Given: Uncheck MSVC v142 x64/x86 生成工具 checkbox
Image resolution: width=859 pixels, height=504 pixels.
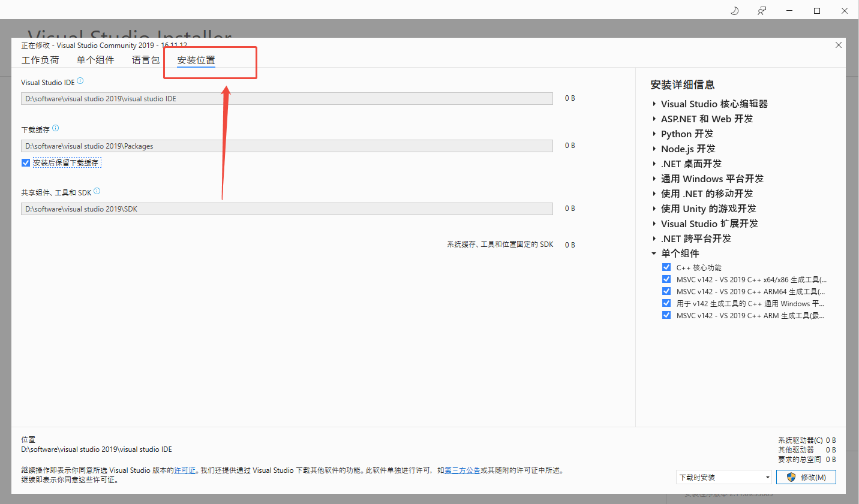Looking at the screenshot, I should tap(666, 279).
